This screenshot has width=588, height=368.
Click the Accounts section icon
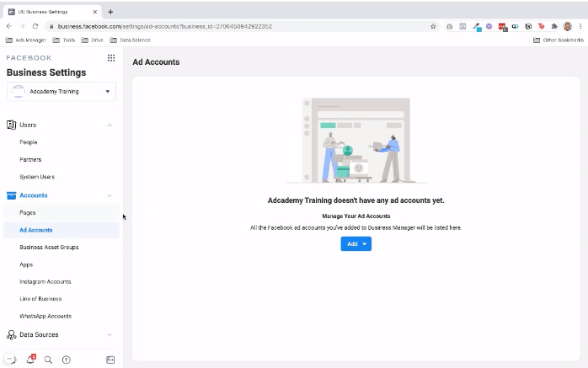(x=11, y=195)
